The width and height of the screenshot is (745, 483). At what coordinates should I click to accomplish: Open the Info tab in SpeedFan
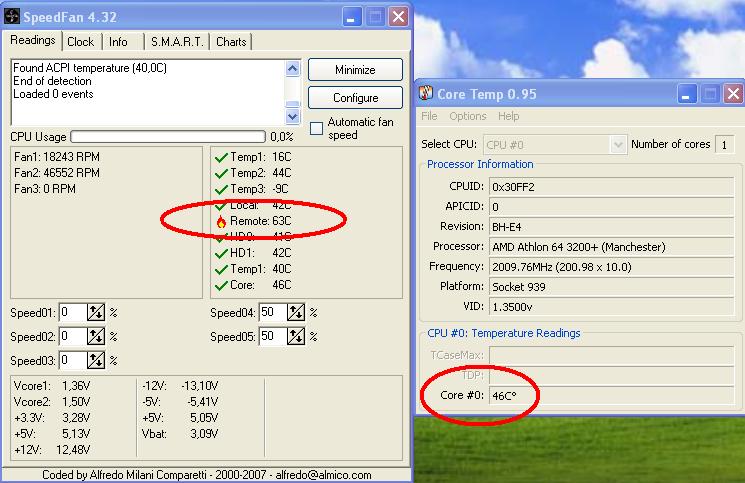(118, 42)
